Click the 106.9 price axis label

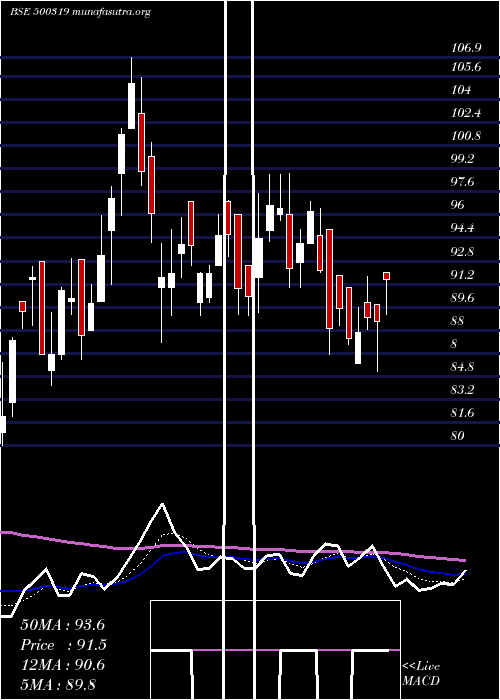pos(466,49)
